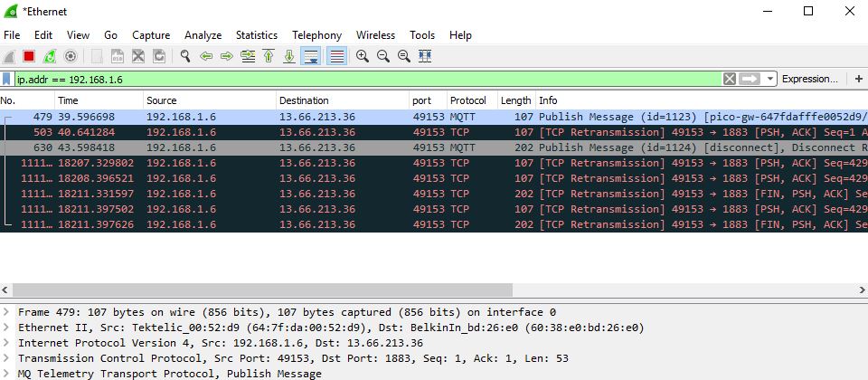Open the Telephony menu

click(317, 35)
